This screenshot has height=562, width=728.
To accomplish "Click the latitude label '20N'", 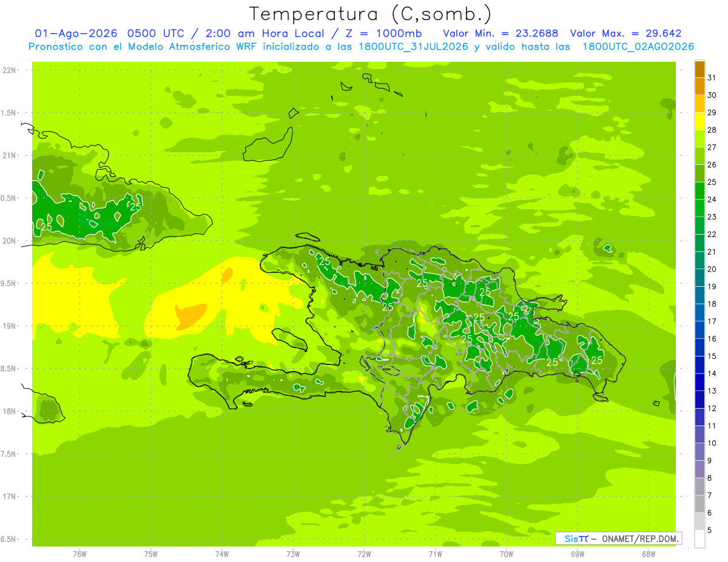I will pos(10,241).
